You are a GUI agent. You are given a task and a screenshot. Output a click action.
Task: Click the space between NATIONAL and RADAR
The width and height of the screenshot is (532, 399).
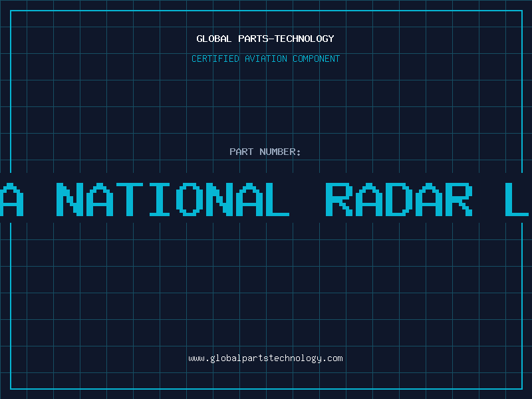[307, 199]
